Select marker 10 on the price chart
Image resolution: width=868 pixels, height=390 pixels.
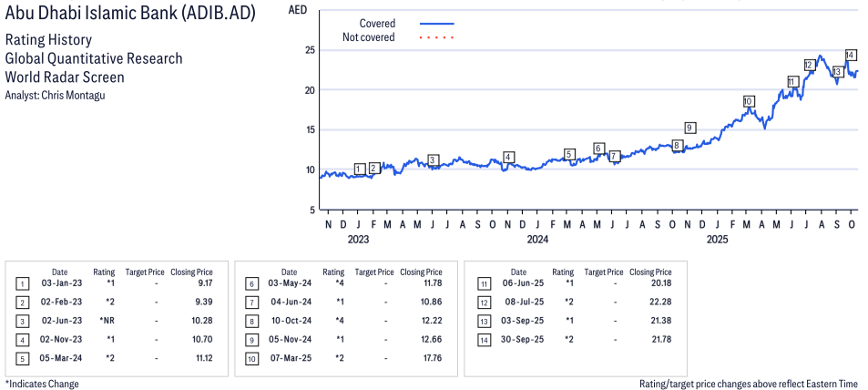[x=748, y=101]
